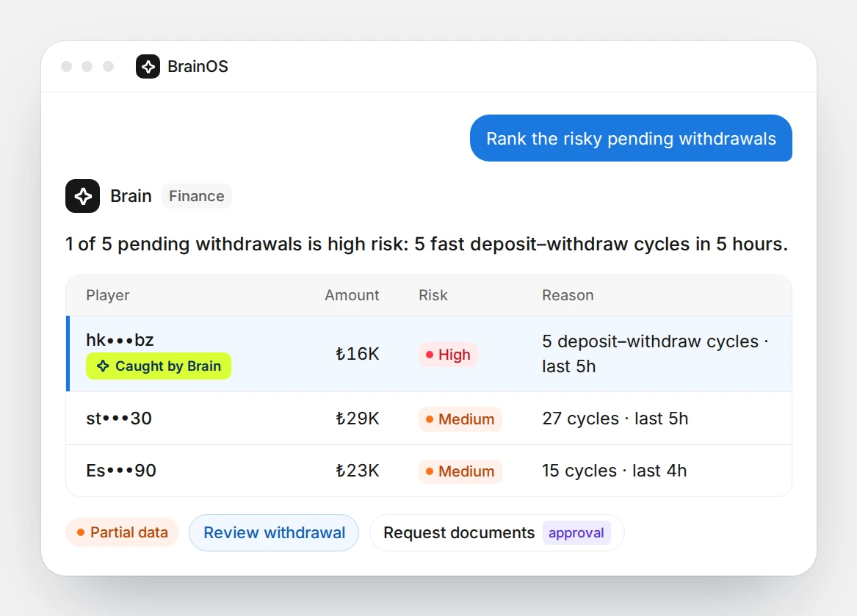857x616 pixels.
Task: Click the Player column header
Action: 108,295
